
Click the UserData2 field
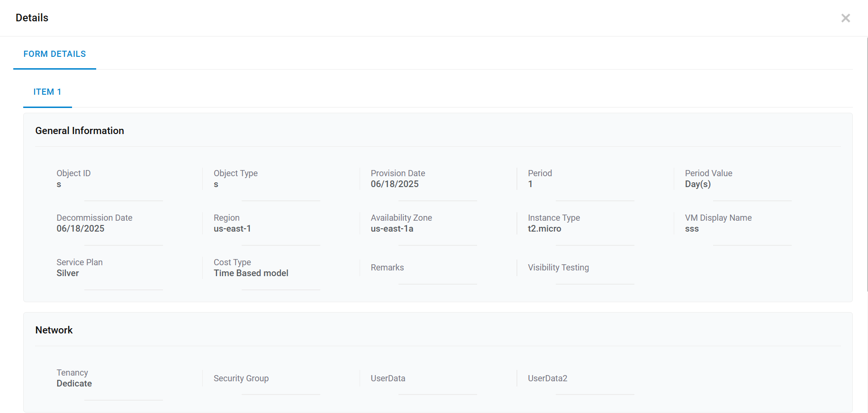pos(578,379)
